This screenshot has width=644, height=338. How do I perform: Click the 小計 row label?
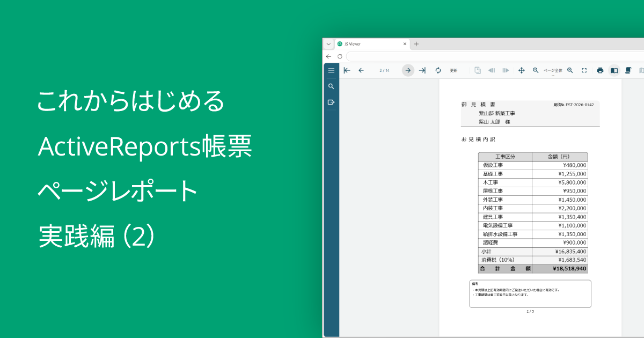pyautogui.click(x=486, y=251)
